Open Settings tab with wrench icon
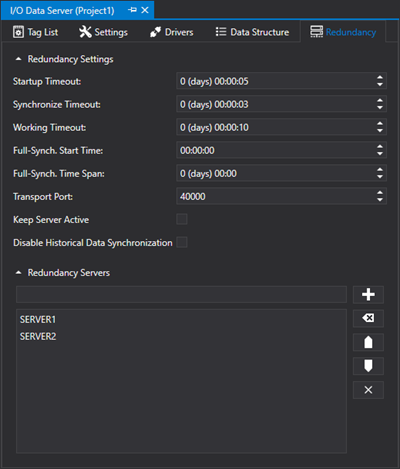Image resolution: width=400 pixels, height=469 pixels. click(85, 32)
